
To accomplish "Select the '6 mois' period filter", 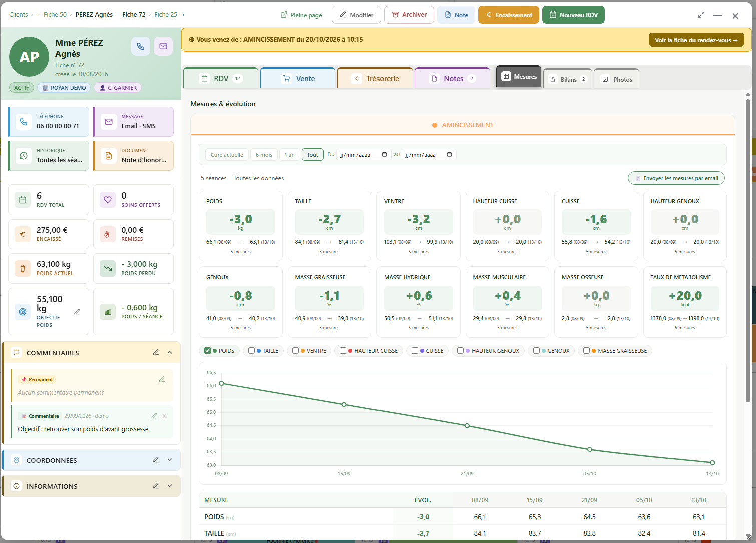I will pos(264,155).
